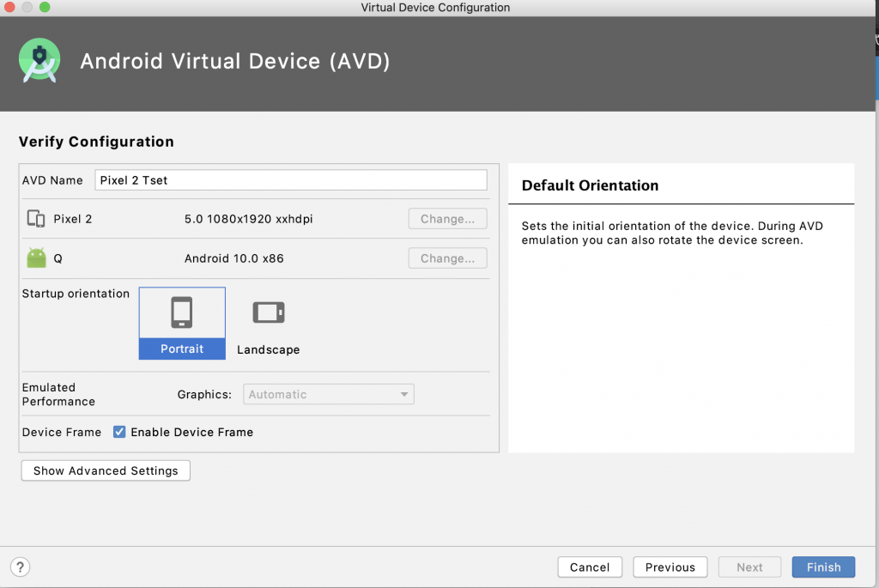
Task: Select Portrait startup orientation
Action: click(x=182, y=324)
